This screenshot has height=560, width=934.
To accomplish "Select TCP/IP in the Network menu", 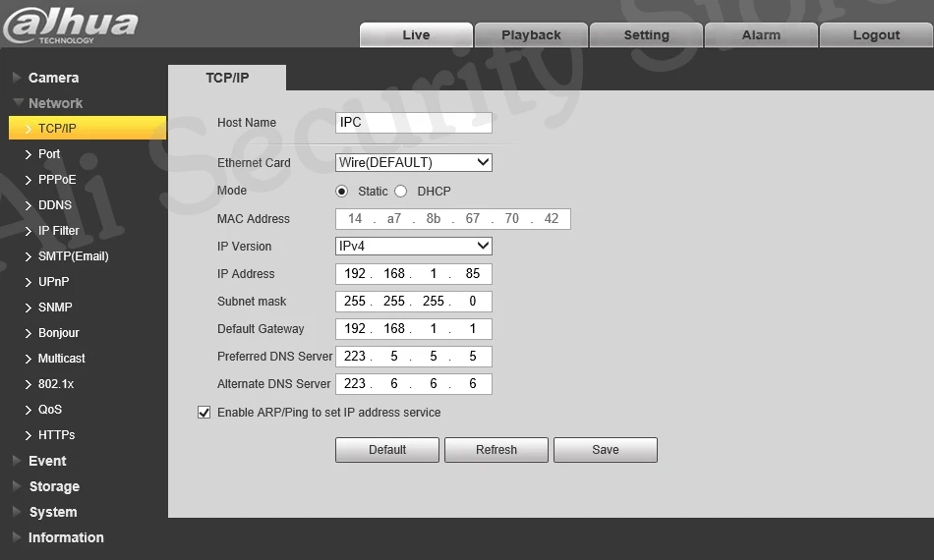I will point(88,128).
